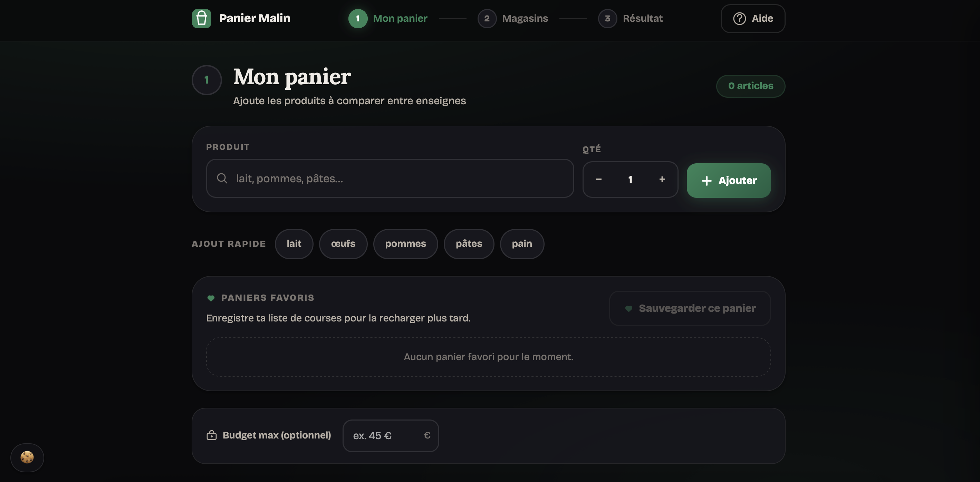Toggle the œufs quick-add chip
Viewport: 980px width, 482px height.
(343, 244)
